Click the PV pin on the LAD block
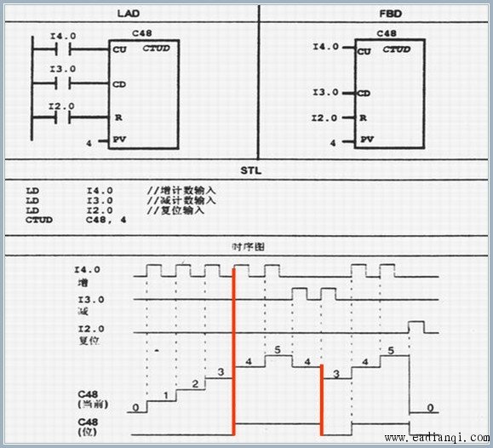Image resolution: width=493 pixels, height=448 pixels. [119, 139]
